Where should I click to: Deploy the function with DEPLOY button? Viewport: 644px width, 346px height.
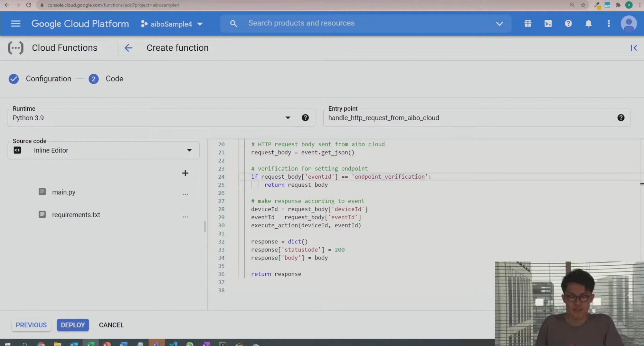click(x=73, y=325)
